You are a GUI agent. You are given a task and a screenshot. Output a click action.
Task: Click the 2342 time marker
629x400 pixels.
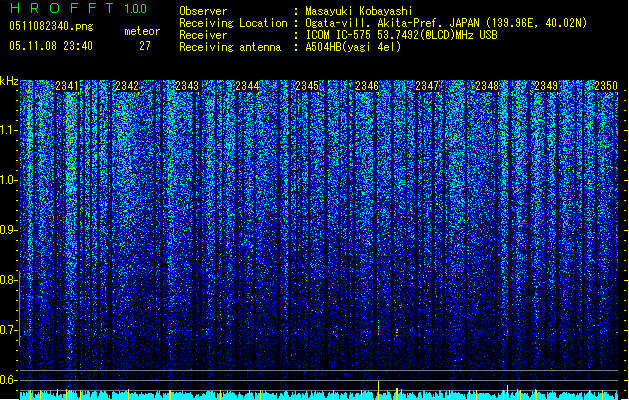127,86
